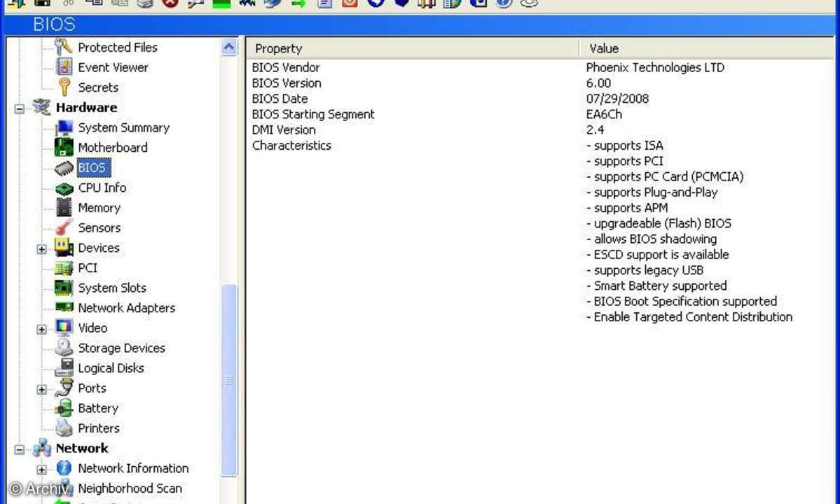Viewport: 840px width, 504px height.
Task: Select the Secrets key icon entry
Action: pyautogui.click(x=64, y=87)
